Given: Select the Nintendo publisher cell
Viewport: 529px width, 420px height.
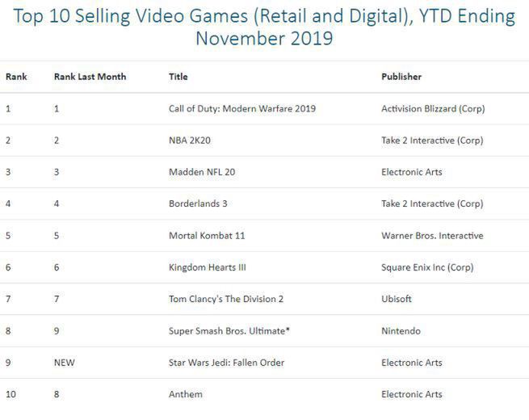Looking at the screenshot, I should click(401, 331).
